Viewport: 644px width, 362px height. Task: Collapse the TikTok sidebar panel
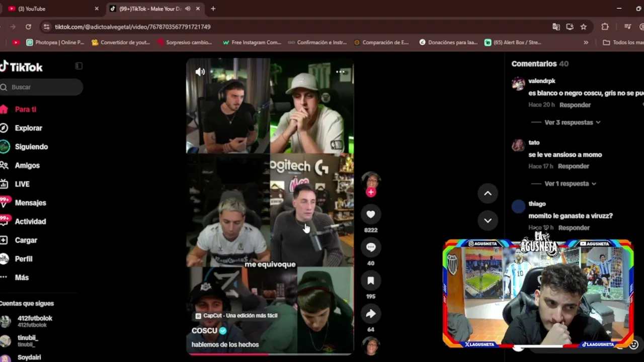tap(78, 66)
